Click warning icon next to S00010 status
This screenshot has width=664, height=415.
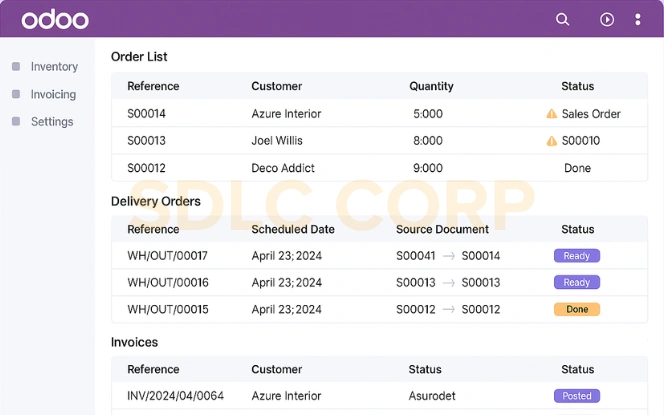coord(551,141)
